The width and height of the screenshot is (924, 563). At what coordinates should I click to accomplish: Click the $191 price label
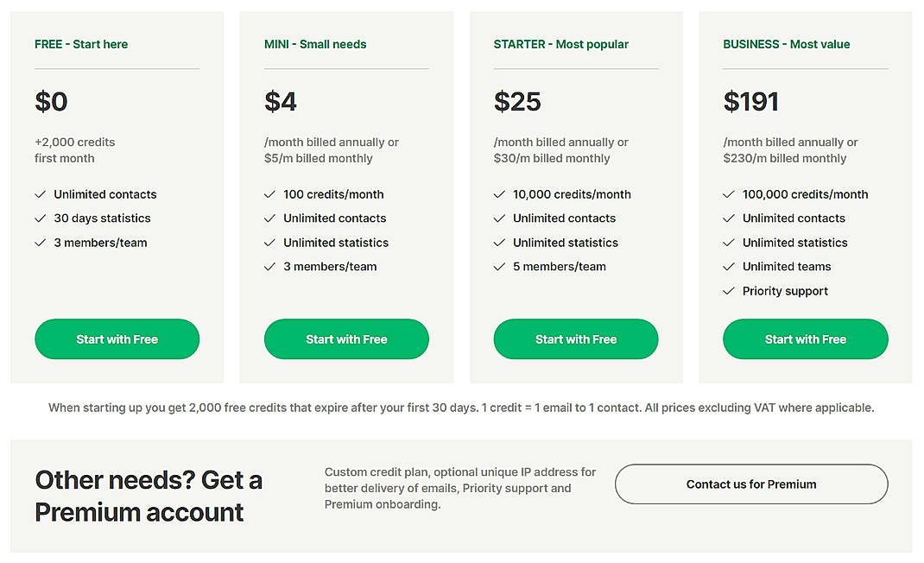coord(751,101)
